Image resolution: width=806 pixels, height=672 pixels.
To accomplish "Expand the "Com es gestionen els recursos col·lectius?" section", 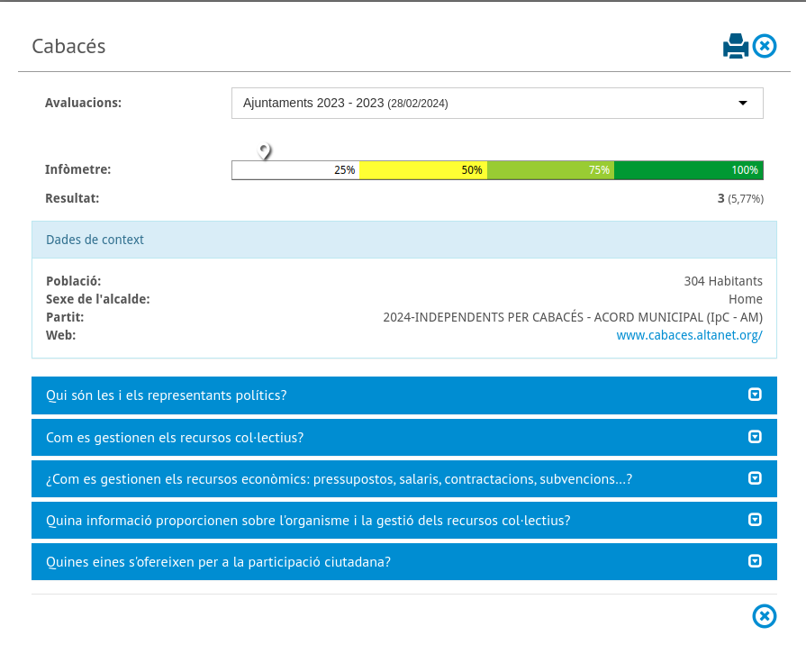I will pos(175,438).
